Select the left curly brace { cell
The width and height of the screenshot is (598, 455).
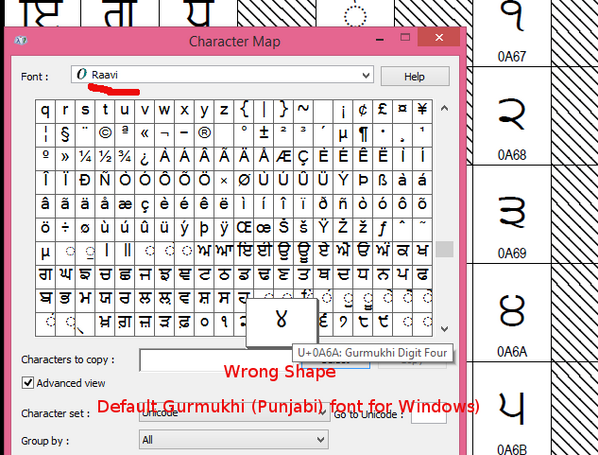click(244, 111)
